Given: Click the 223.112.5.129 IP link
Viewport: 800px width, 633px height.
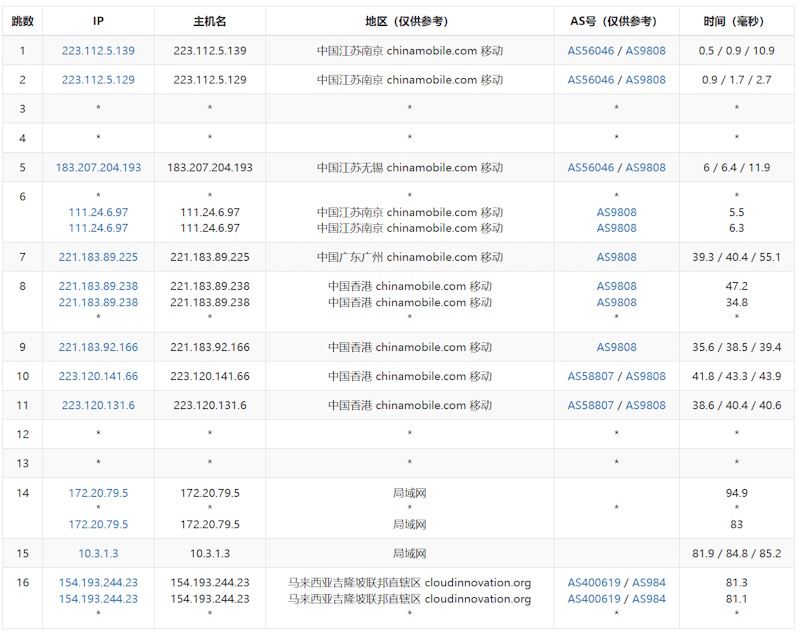Looking at the screenshot, I should click(x=98, y=80).
